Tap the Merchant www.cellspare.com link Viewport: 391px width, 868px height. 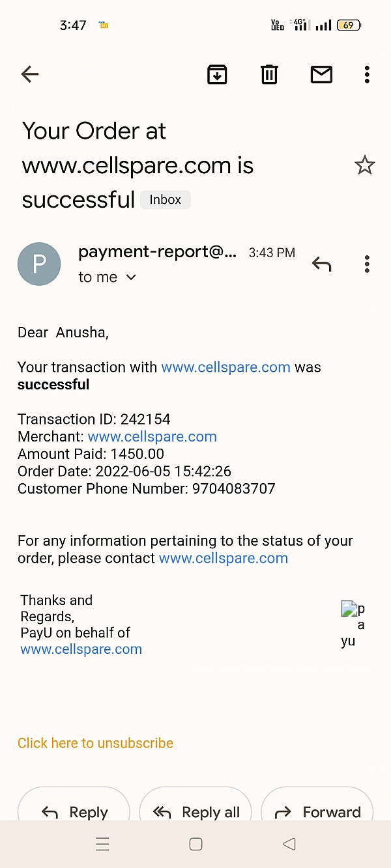(x=152, y=437)
